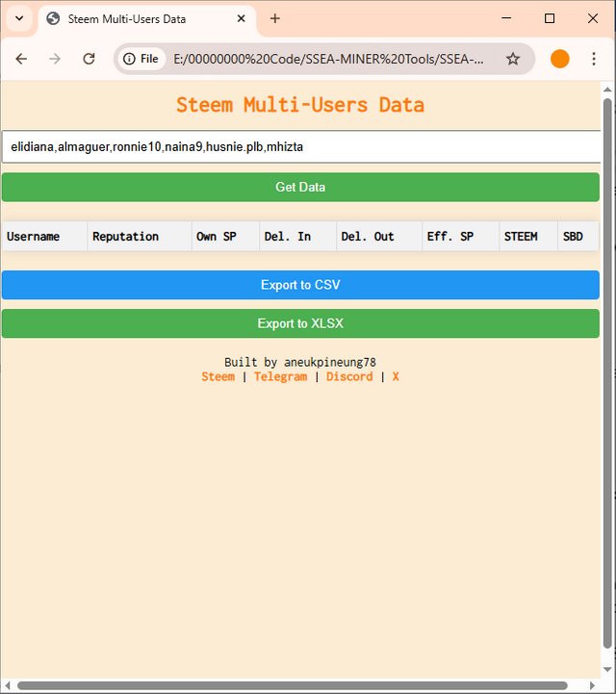616x694 pixels.
Task: Click the vertical scrollbar thumb
Action: (607, 373)
